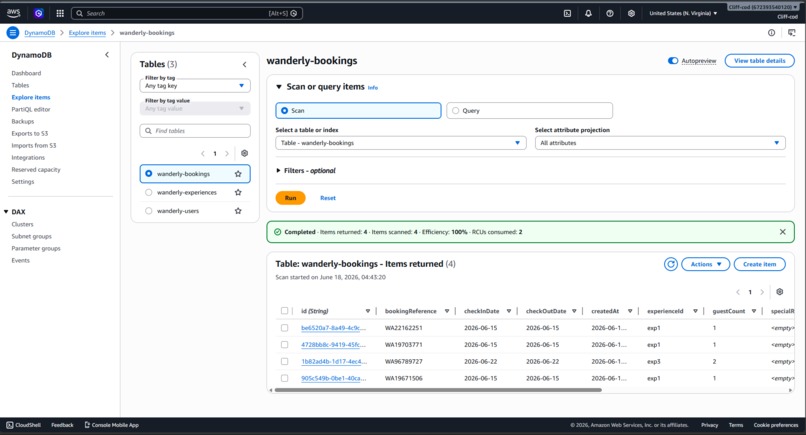Open the services grid menu icon
The image size is (806, 435).
60,13
